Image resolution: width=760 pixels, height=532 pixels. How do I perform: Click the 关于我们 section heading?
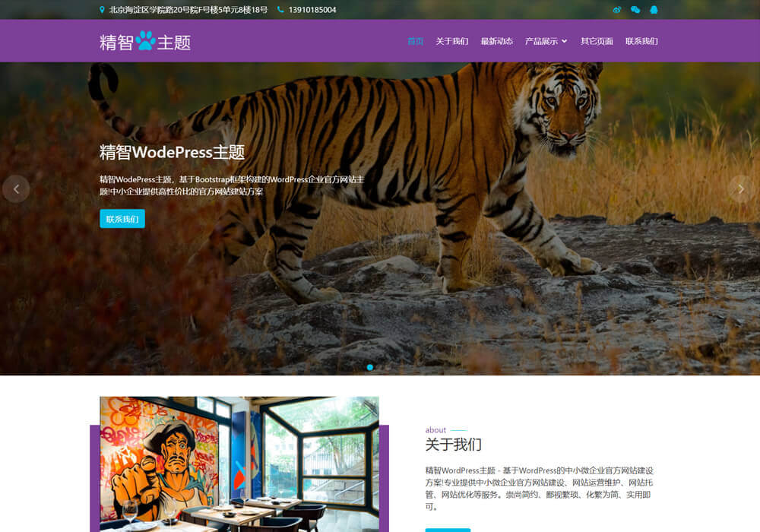click(x=453, y=445)
